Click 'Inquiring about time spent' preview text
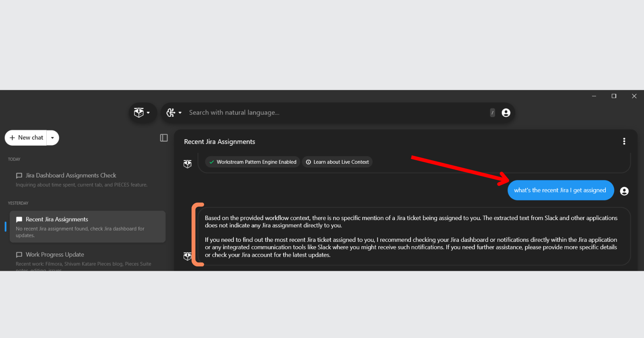This screenshot has height=338, width=644. coord(82,185)
